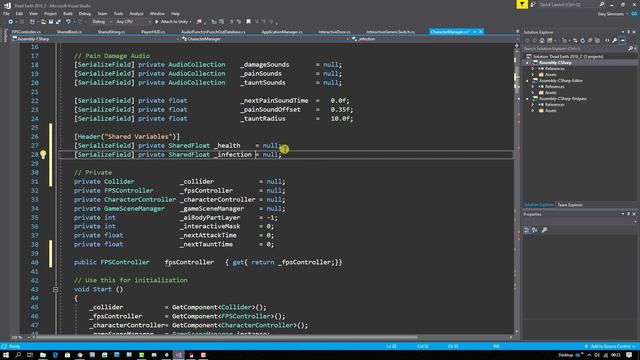Click the Open File folder icon
Screen dimensions: 640x360
[x=43, y=22]
